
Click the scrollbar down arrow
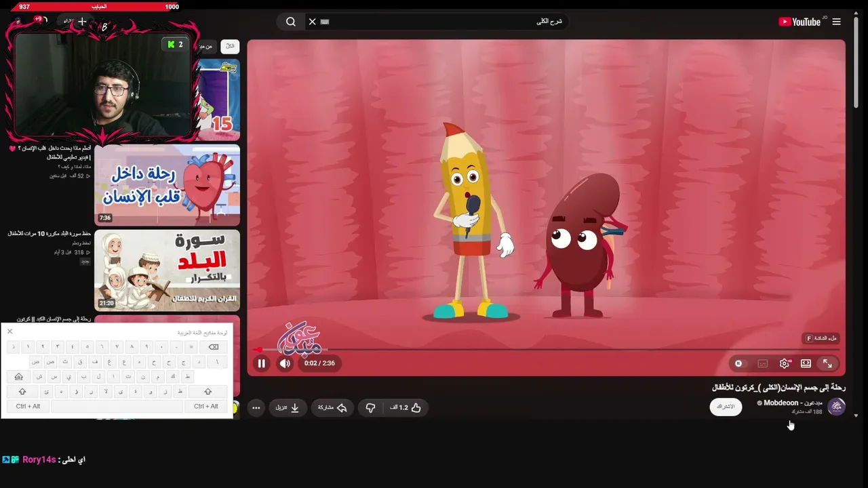[x=856, y=415]
